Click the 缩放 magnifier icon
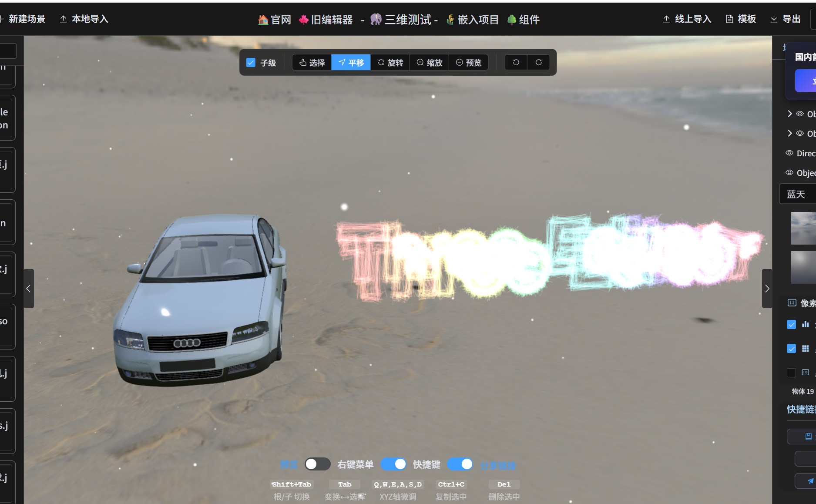This screenshot has width=816, height=504. pos(420,63)
